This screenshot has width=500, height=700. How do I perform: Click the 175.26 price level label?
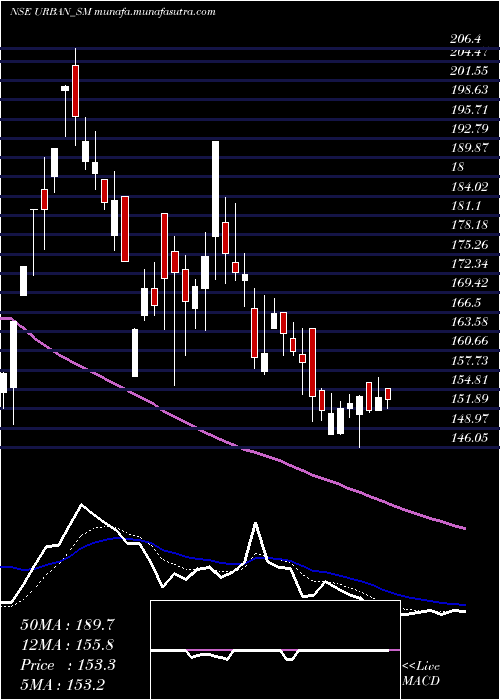point(469,245)
